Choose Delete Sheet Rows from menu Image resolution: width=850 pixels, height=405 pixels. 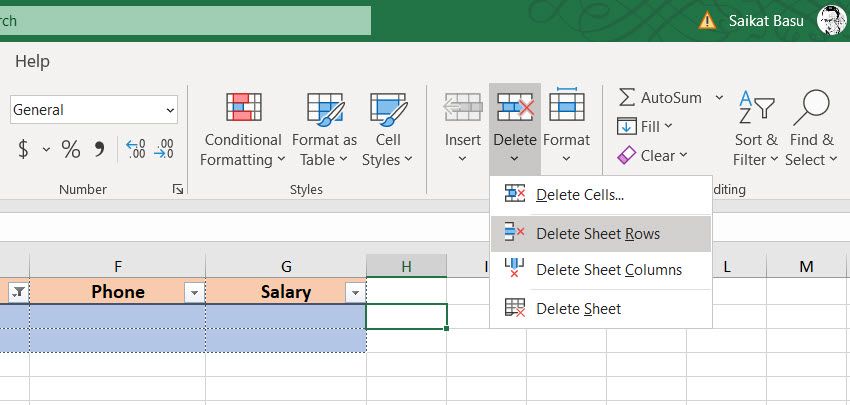pos(598,234)
